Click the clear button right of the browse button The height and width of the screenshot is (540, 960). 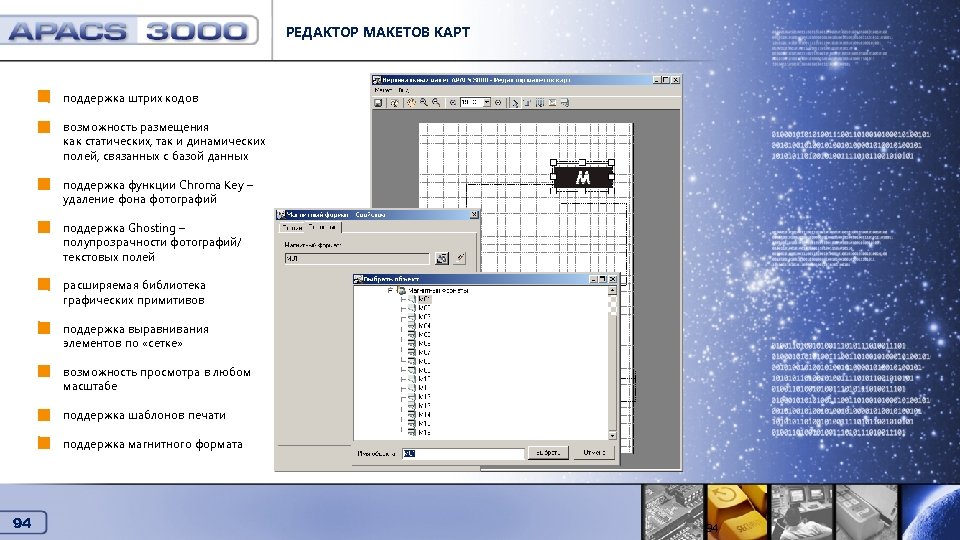click(460, 258)
